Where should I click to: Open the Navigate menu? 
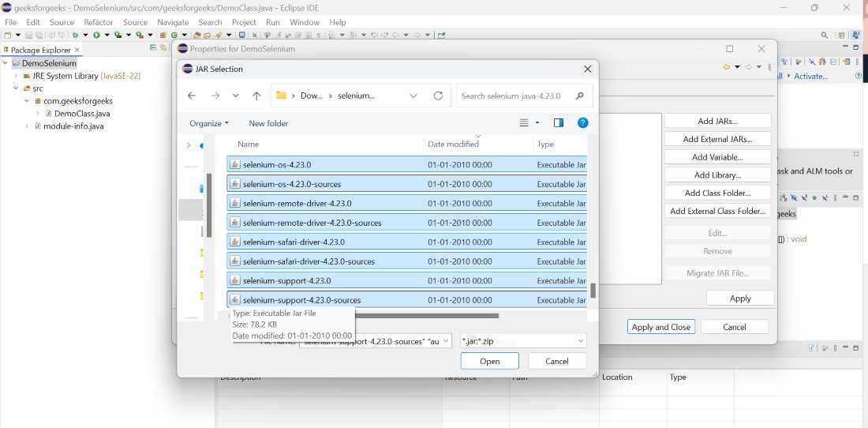[x=173, y=22]
